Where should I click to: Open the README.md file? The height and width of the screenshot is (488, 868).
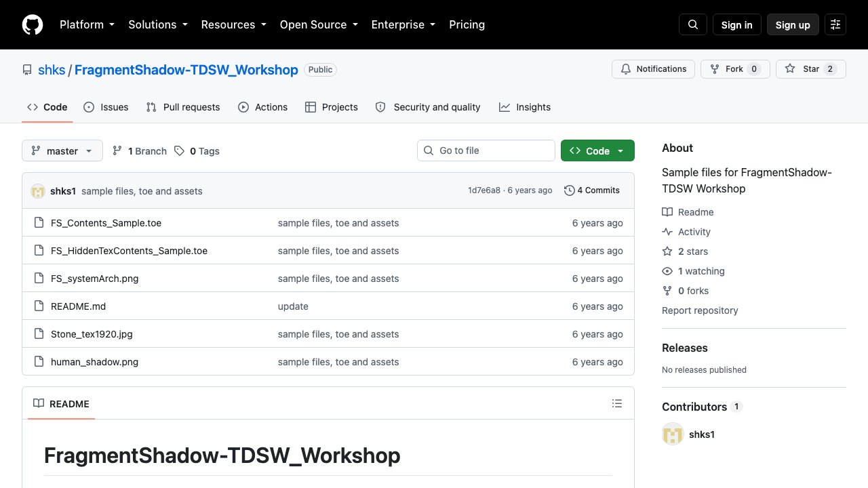click(78, 306)
